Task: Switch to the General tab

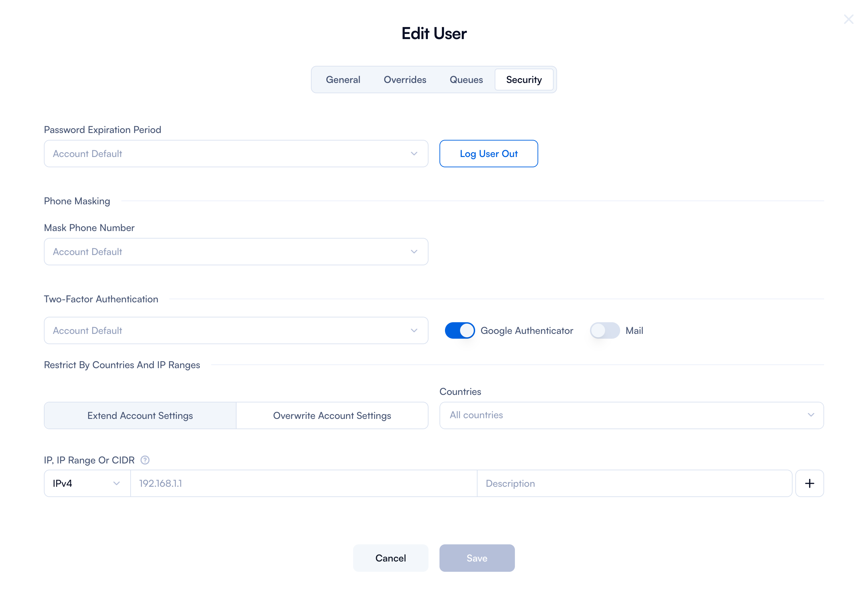Action: click(343, 80)
